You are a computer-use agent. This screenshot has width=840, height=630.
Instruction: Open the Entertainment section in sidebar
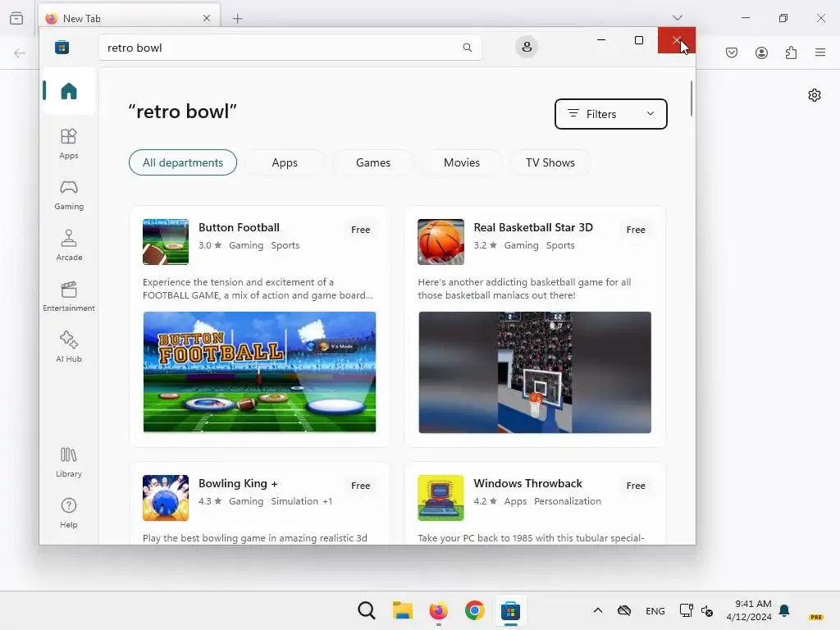[x=69, y=296]
